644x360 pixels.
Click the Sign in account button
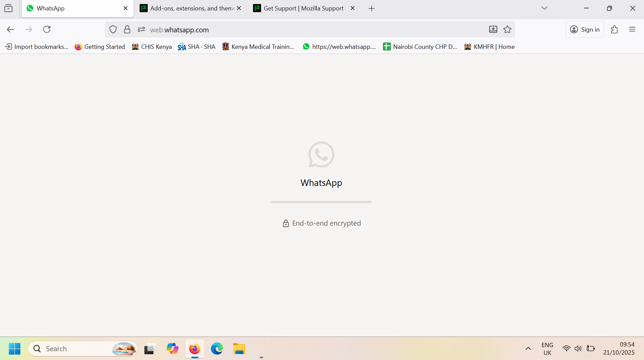(x=585, y=30)
